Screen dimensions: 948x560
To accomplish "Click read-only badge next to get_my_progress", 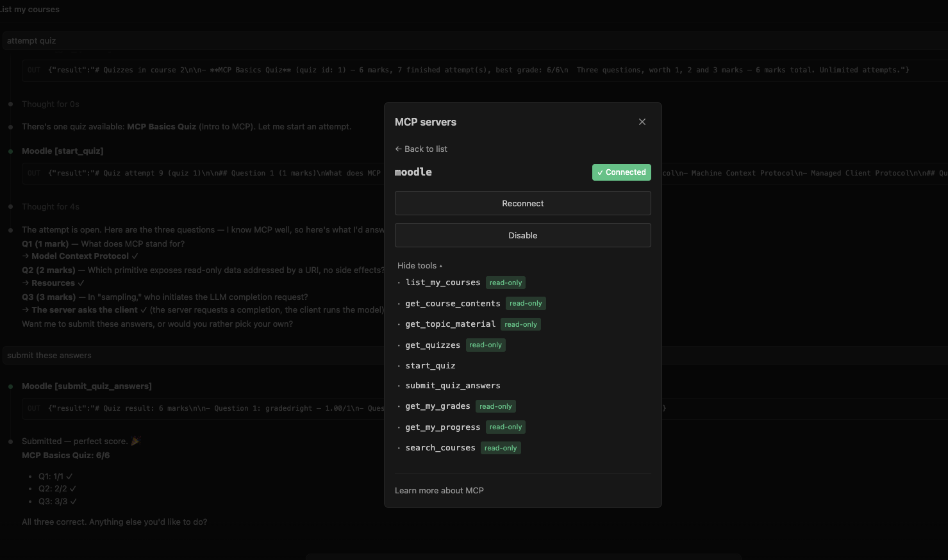I will click(x=506, y=427).
